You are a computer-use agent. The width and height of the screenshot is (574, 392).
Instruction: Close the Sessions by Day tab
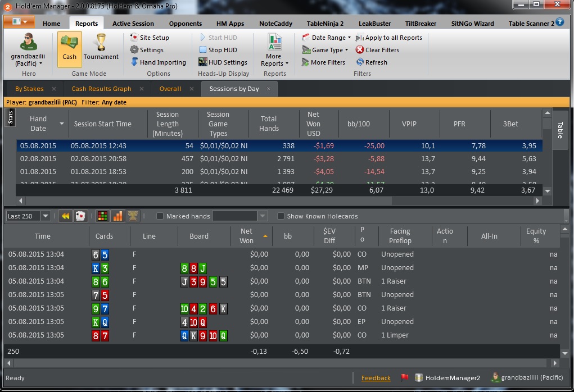(x=269, y=89)
